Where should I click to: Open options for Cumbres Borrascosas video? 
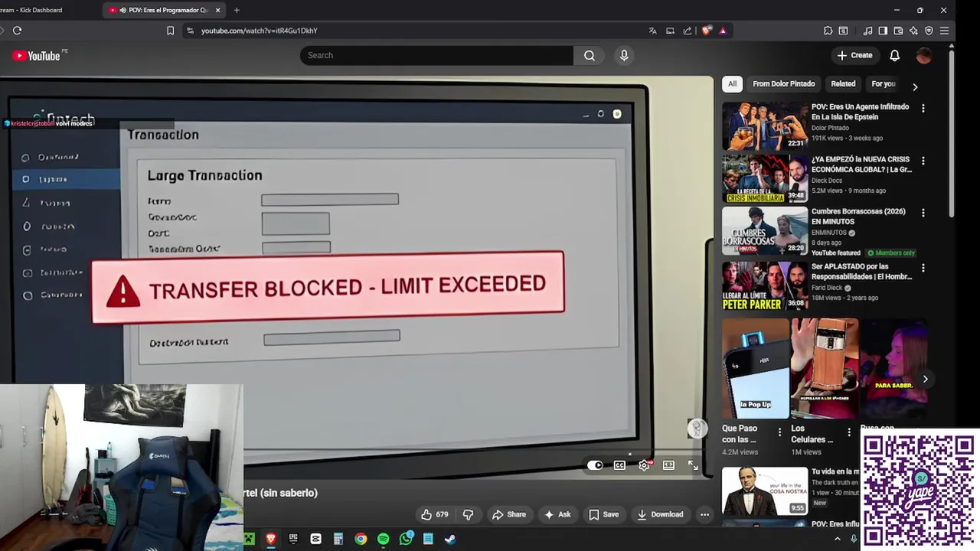click(x=923, y=213)
